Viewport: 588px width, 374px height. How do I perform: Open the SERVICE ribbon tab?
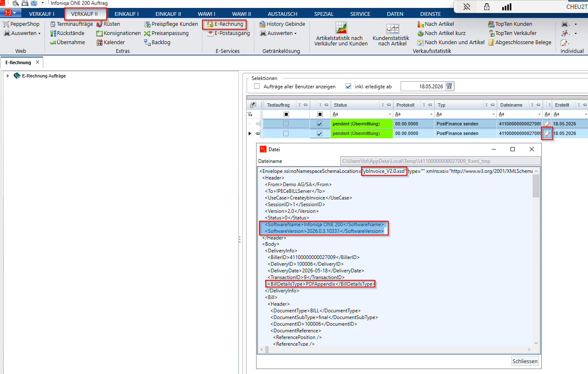360,14
